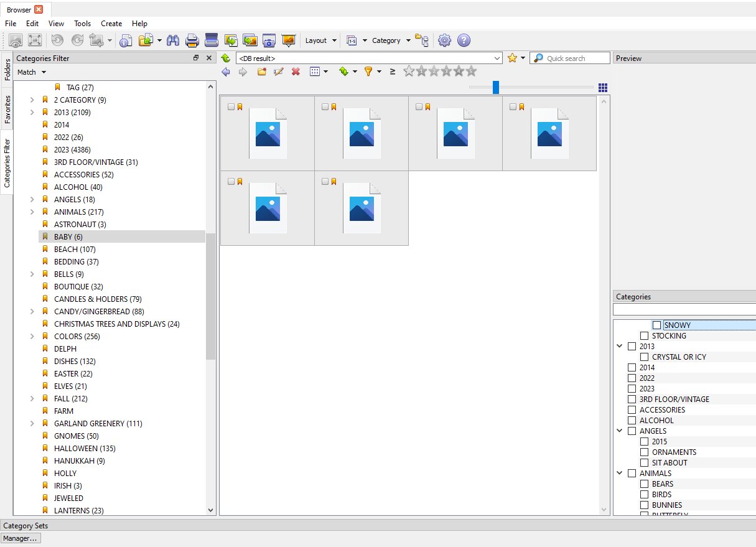Select HALLOWEEN (135) category
This screenshot has width=756, height=547.
click(85, 448)
